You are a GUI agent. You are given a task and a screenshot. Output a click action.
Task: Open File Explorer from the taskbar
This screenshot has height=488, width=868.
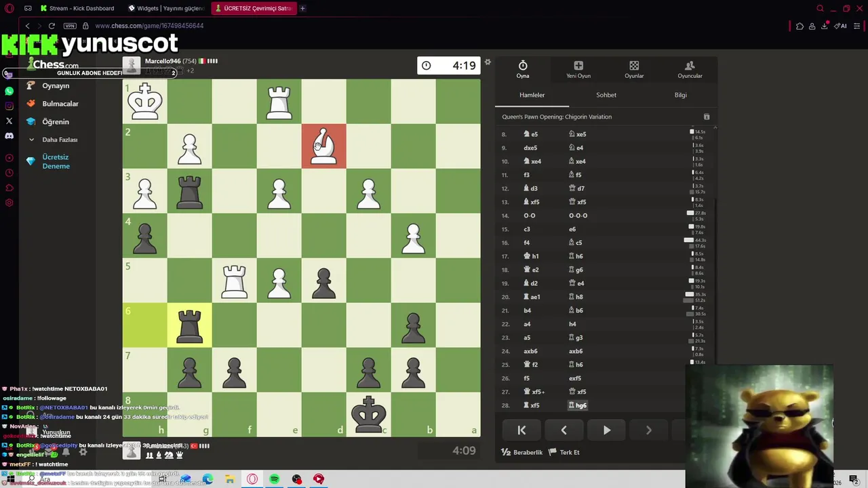tap(230, 479)
